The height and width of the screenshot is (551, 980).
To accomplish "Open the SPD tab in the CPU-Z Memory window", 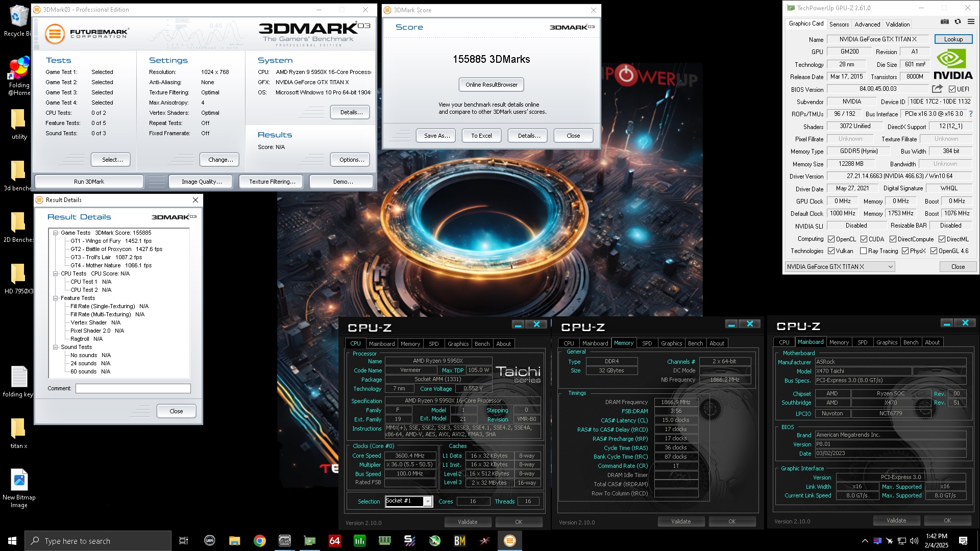I will click(647, 343).
